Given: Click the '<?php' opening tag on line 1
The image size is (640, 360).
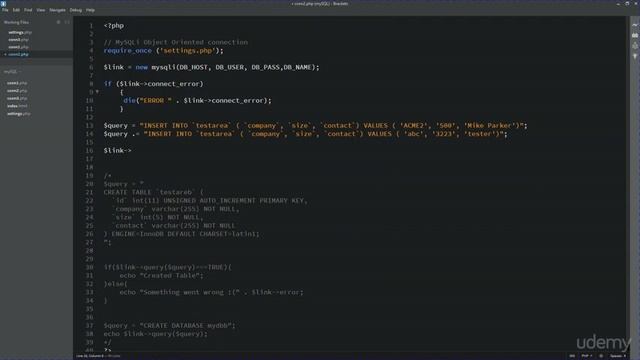Looking at the screenshot, I should coord(113,26).
